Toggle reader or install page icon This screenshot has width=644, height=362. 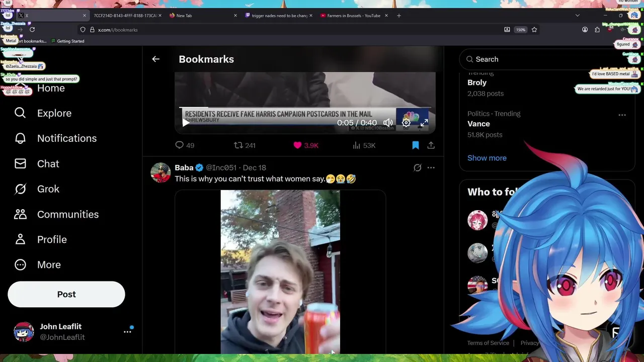tap(507, 30)
